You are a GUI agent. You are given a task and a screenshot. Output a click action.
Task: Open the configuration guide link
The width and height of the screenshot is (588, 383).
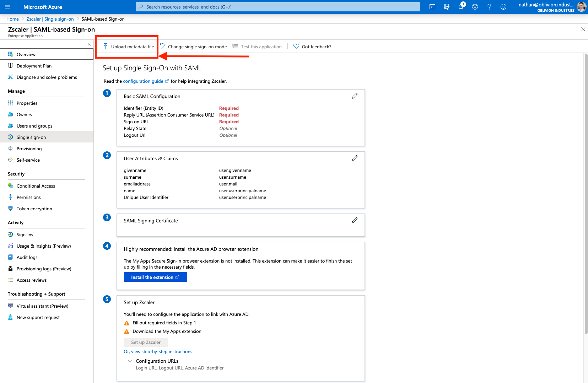click(x=143, y=81)
